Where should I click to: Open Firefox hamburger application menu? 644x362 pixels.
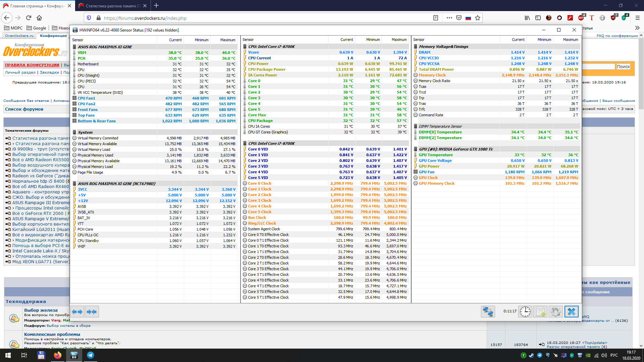pyautogui.click(x=637, y=18)
